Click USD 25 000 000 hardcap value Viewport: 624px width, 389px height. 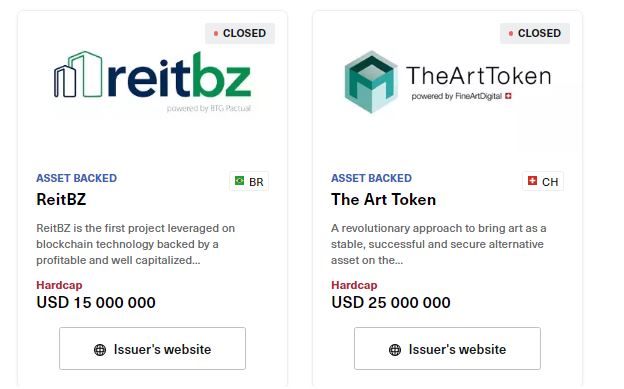[x=391, y=303]
